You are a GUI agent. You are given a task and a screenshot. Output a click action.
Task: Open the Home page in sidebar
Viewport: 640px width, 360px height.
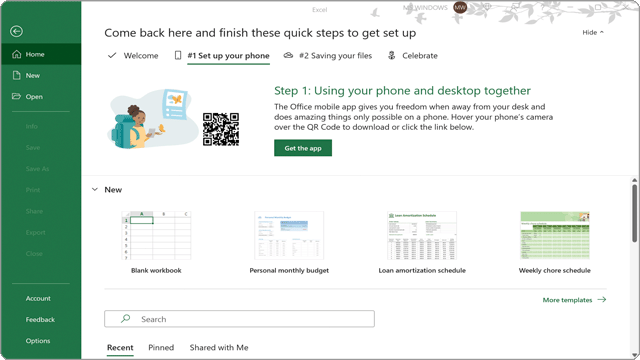coord(41,54)
